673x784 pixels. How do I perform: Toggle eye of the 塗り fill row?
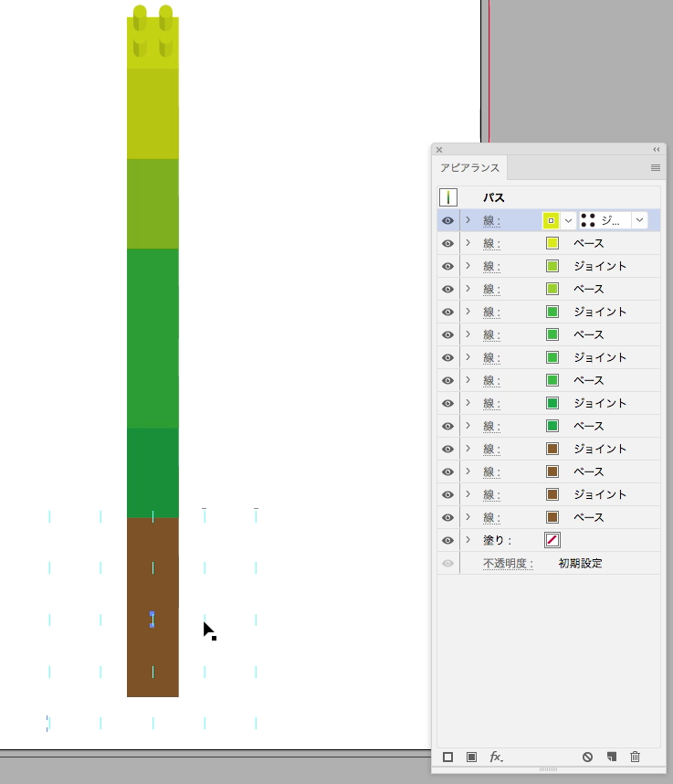[x=447, y=541]
